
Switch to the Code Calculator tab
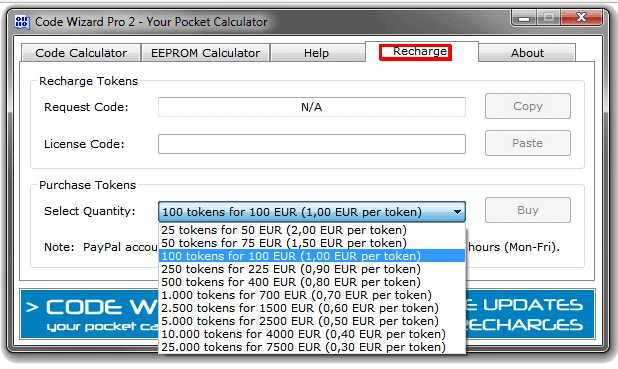81,53
